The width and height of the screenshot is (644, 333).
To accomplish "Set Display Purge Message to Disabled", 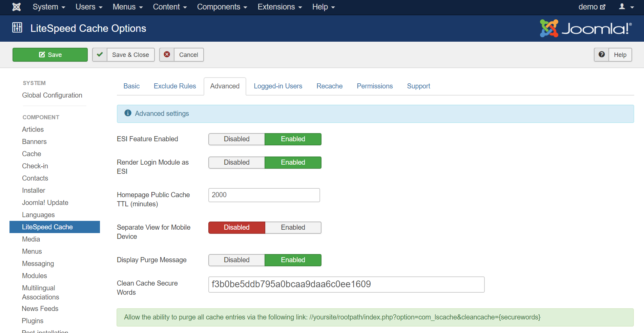I will (x=236, y=260).
